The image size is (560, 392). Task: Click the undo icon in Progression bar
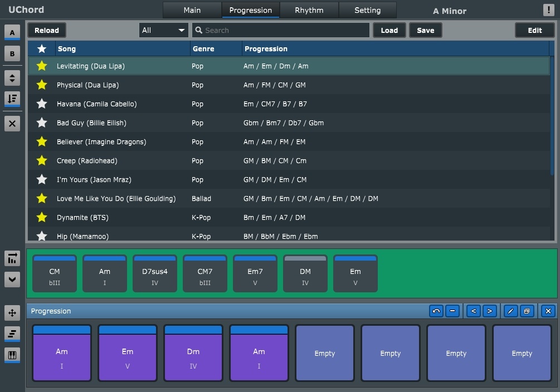click(436, 311)
